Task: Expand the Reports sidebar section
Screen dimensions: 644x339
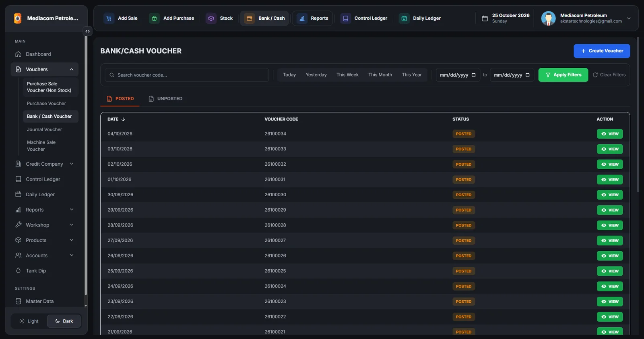Action: tap(44, 210)
